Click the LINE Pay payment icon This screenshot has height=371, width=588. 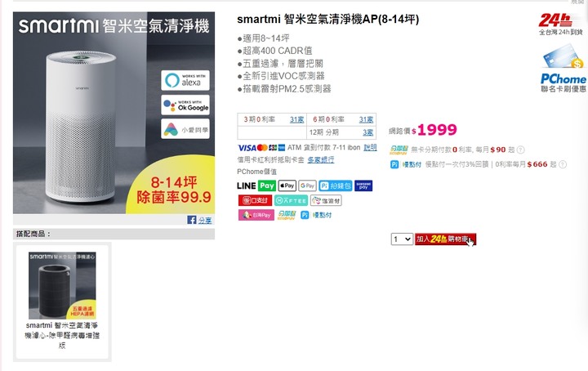(x=256, y=185)
